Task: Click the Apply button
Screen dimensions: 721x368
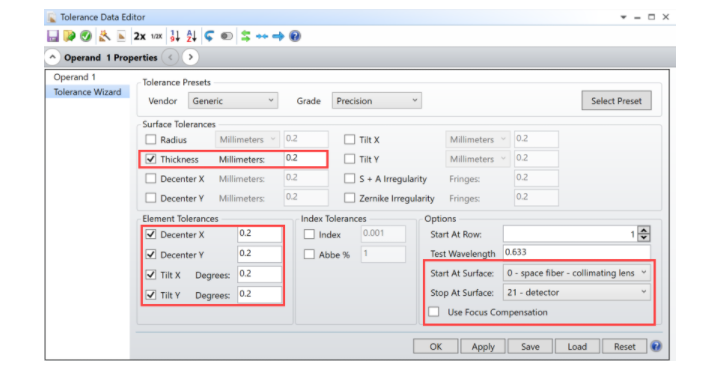Action: pos(483,346)
